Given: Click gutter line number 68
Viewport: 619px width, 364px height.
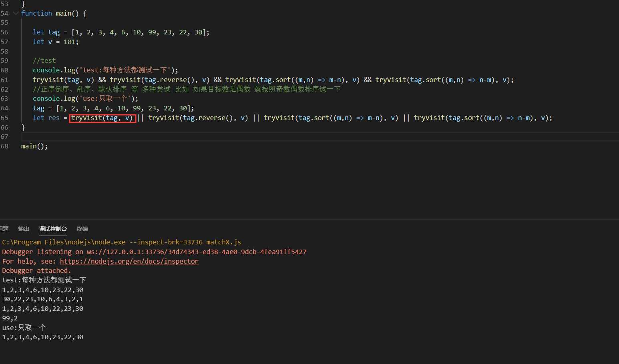Looking at the screenshot, I should pos(4,146).
